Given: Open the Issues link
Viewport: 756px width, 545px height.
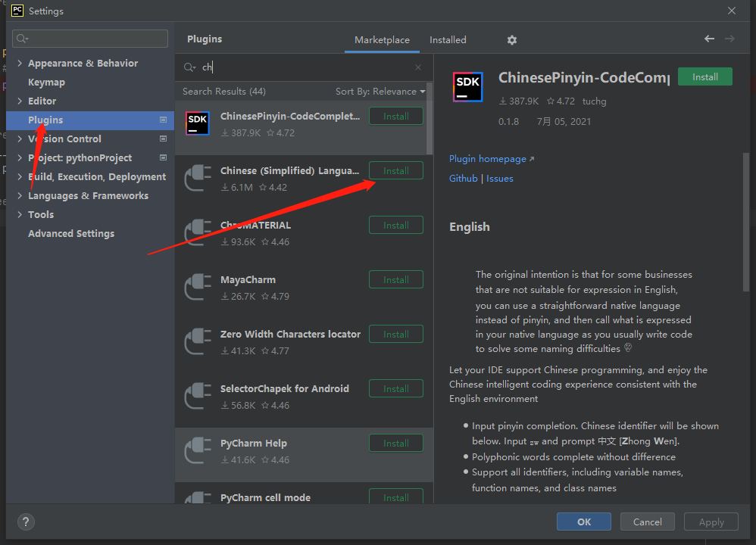Looking at the screenshot, I should click(x=499, y=179).
